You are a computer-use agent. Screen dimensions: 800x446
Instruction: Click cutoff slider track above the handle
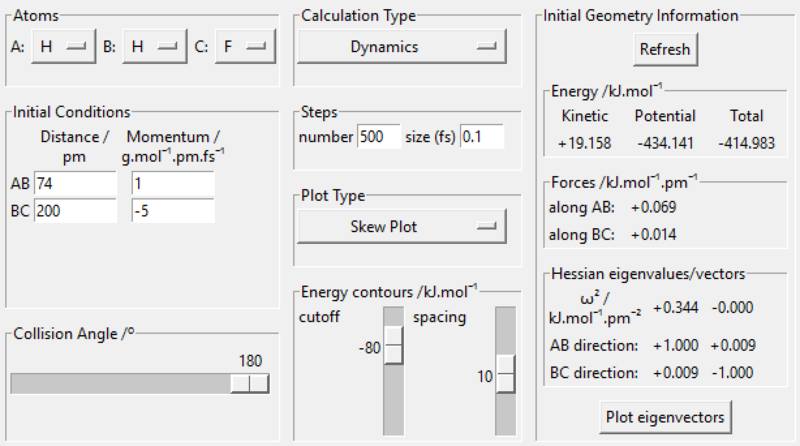coord(393,318)
